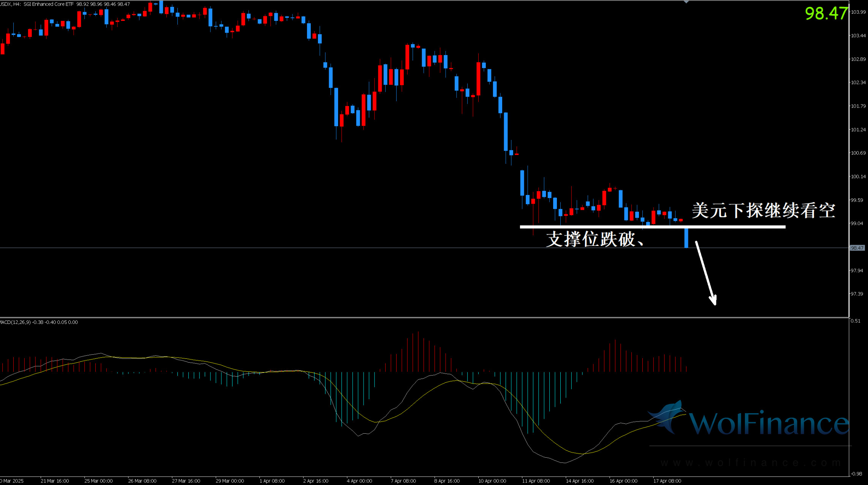Click the white downward arrow drawing
This screenshot has width=868, height=485.
coord(706,273)
